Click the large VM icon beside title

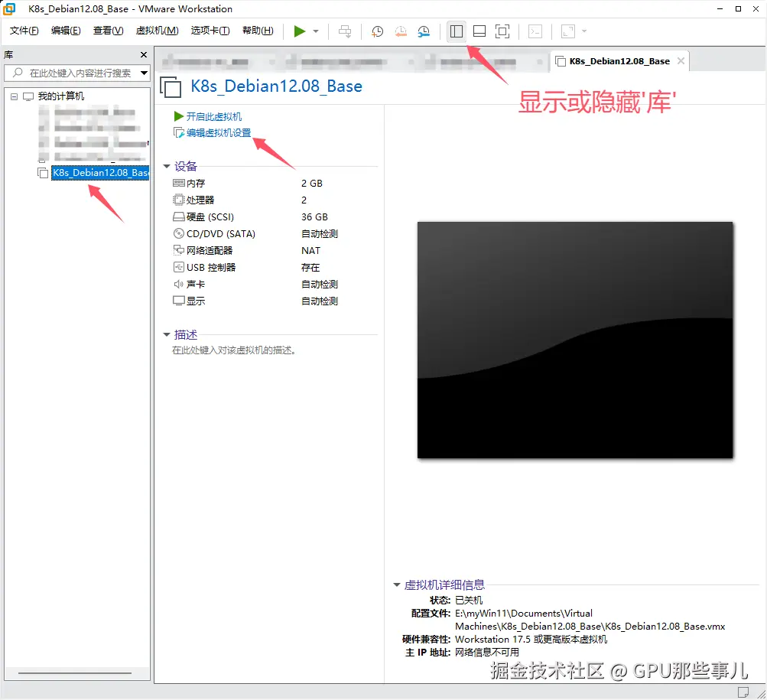[x=171, y=87]
